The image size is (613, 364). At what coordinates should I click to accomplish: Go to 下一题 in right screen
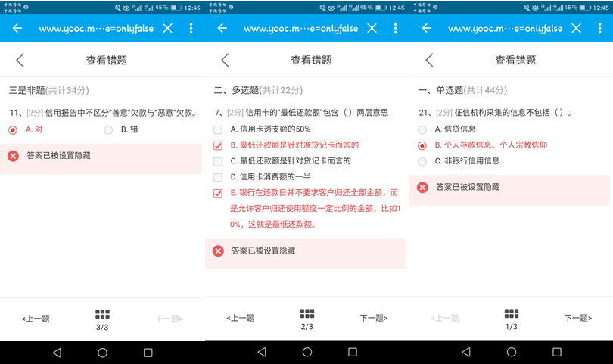(578, 318)
